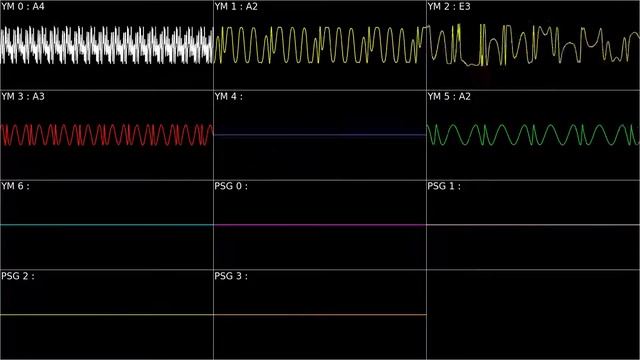This screenshot has height=360, width=640.
Task: Click the 'YM 2 : E3' channel label
Action: [449, 7]
